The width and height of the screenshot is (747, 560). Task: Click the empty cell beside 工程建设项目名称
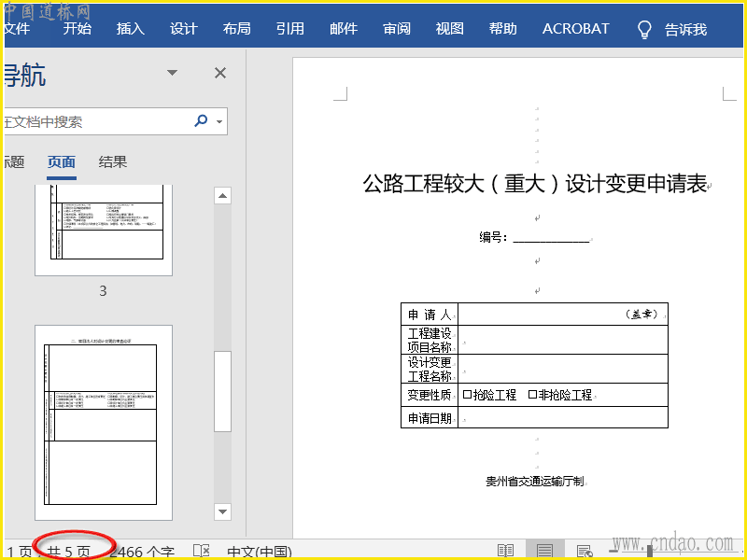tap(563, 340)
